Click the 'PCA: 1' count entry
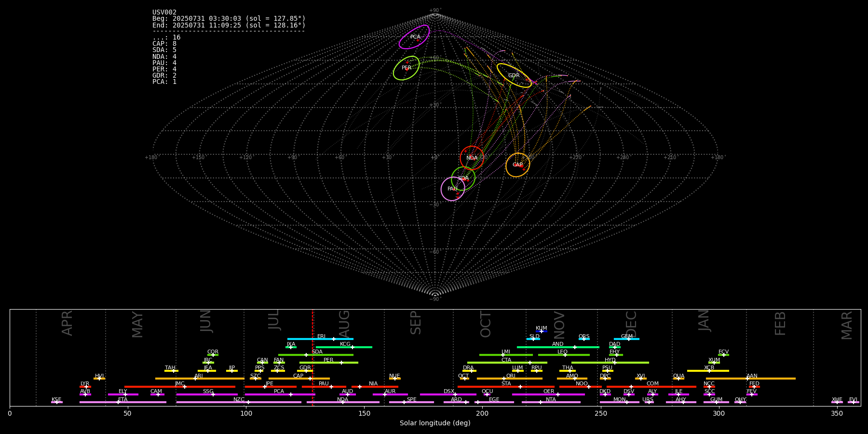This screenshot has width=868, height=434. click(x=164, y=81)
